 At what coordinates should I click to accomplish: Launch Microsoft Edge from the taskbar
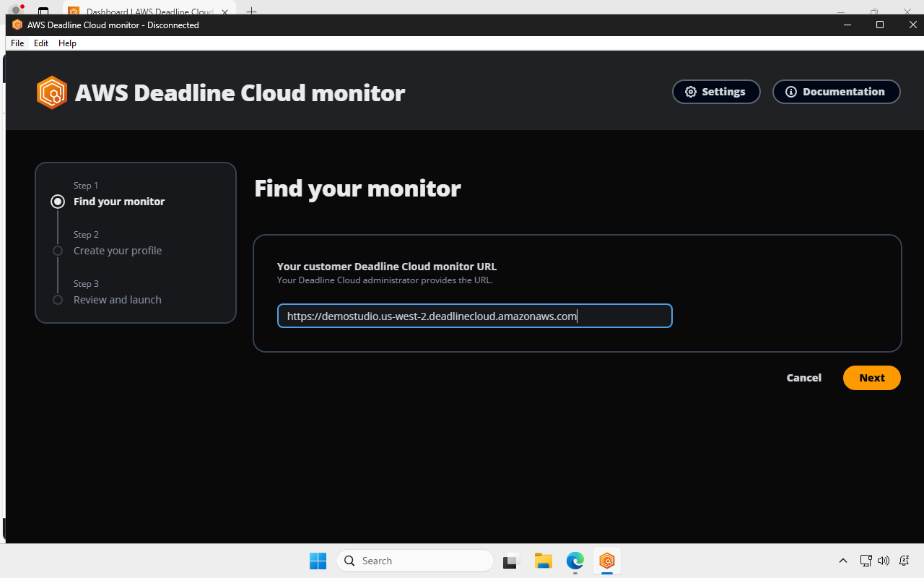click(x=575, y=561)
